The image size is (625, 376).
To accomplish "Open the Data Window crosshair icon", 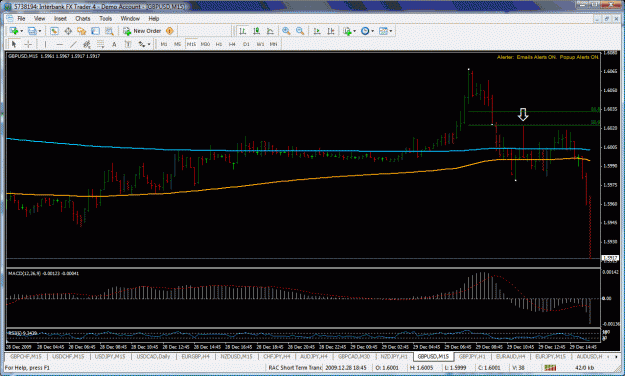I will pos(68,31).
